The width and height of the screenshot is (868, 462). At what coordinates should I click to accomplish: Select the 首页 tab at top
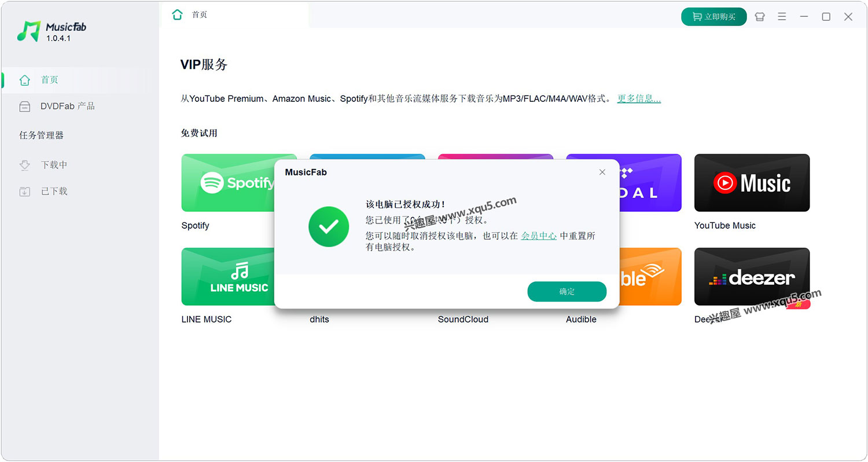click(x=234, y=15)
